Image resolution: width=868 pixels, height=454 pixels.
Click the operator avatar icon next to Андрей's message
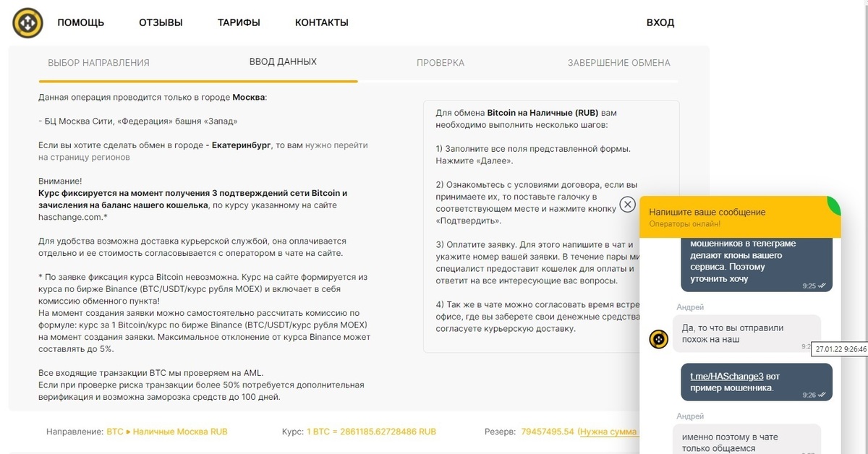[x=658, y=338]
